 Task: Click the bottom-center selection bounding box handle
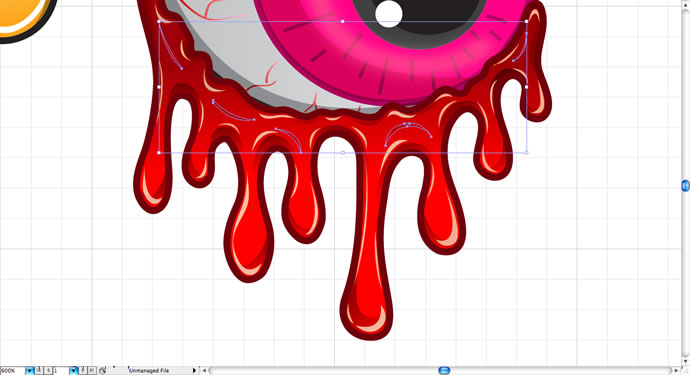(342, 153)
